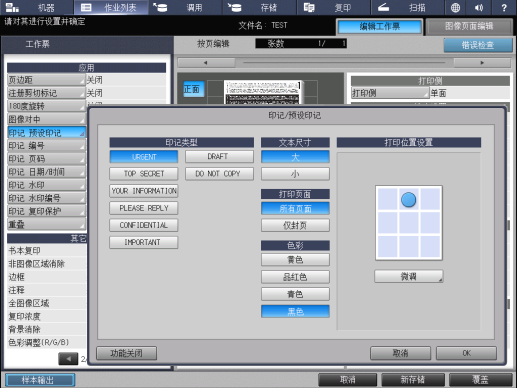This screenshot has height=388, width=517.
Task: Open the 机器 machine tab
Action: point(37,7)
